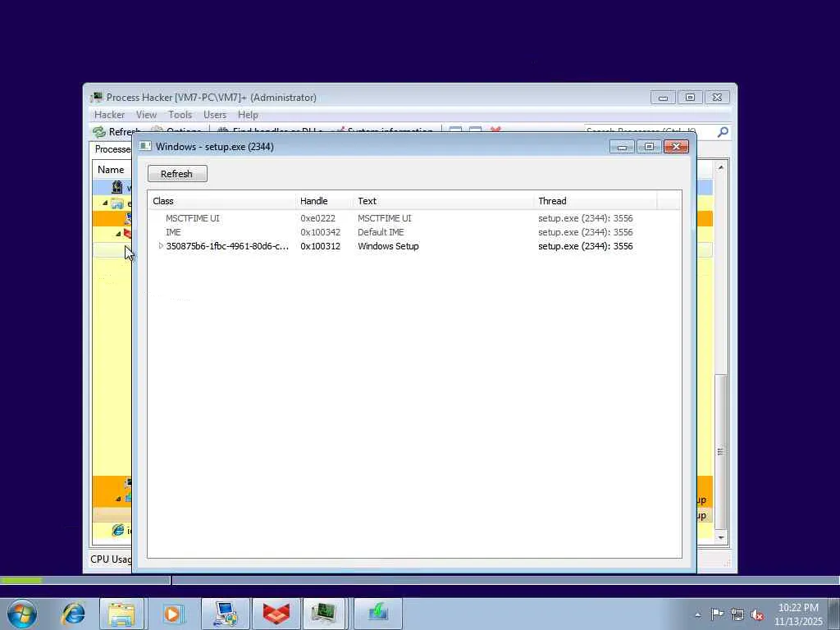
Task: Open the Users menu in Process Hacker
Action: pyautogui.click(x=215, y=115)
